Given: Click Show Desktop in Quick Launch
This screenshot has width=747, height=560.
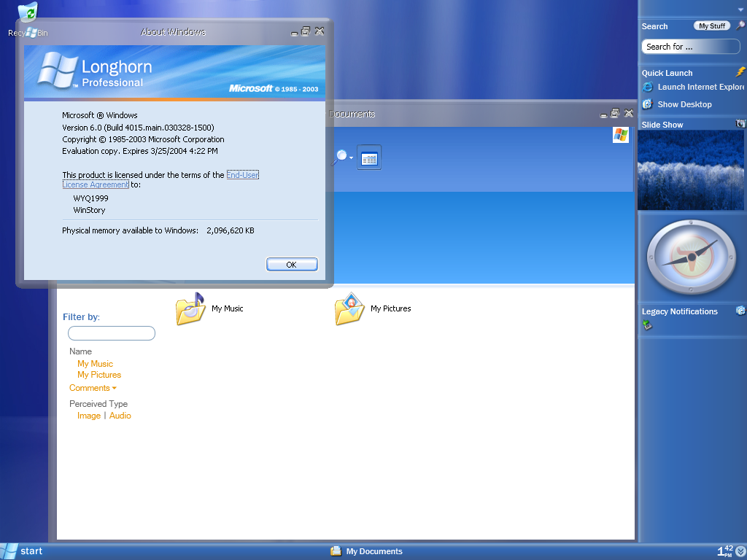Looking at the screenshot, I should click(677, 104).
